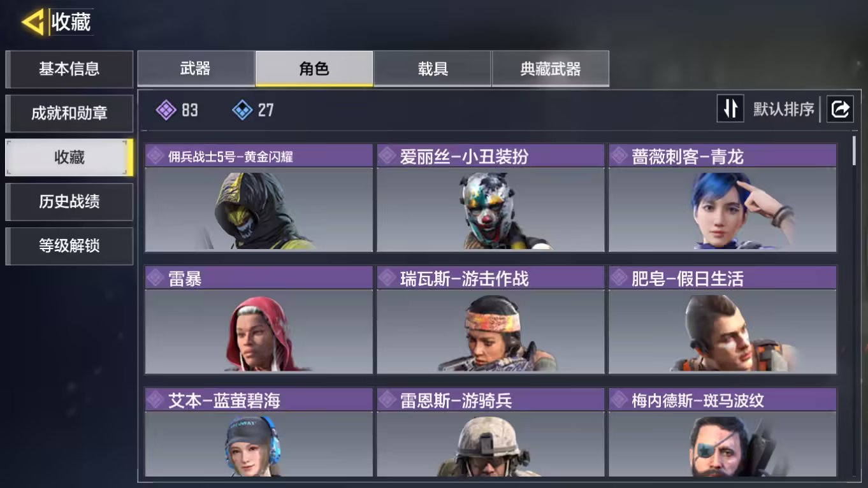This screenshot has width=868, height=488.
Task: Select the 蔷薇刺客-青龙 character card
Action: pos(723,198)
